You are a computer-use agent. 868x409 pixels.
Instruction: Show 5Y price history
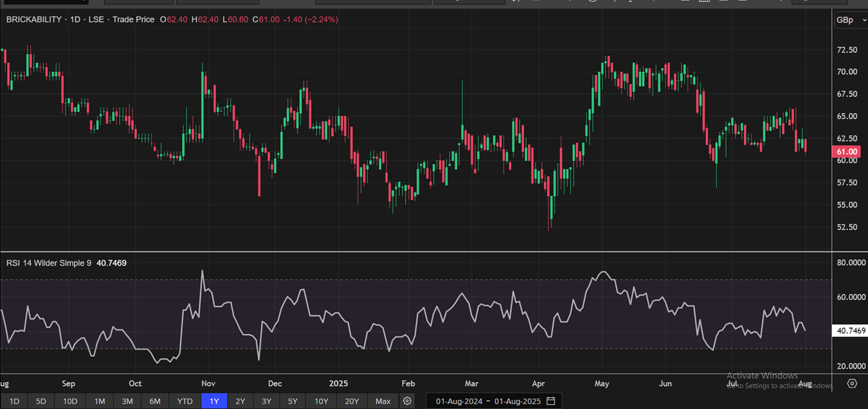click(293, 401)
